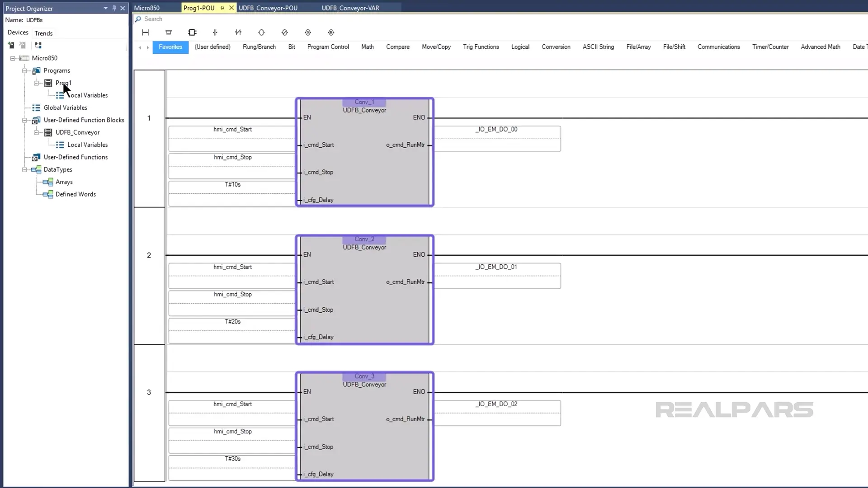Image resolution: width=868 pixels, height=488 pixels.
Task: Select rung number 3 header
Action: (x=149, y=392)
